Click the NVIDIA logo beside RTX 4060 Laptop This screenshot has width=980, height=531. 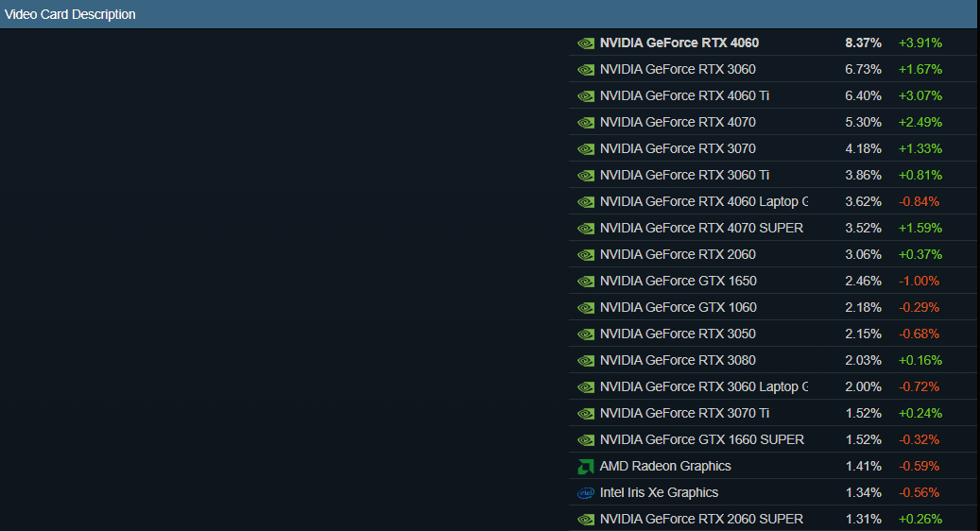(x=586, y=202)
